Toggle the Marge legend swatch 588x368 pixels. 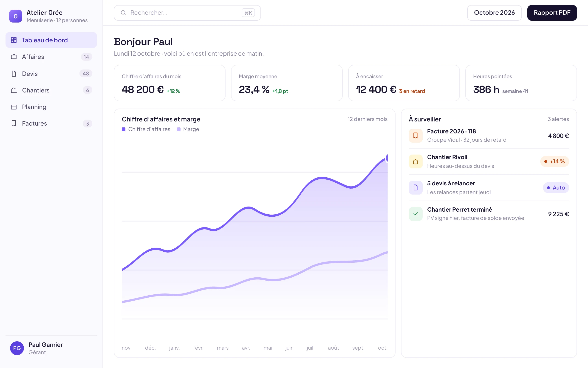click(179, 129)
